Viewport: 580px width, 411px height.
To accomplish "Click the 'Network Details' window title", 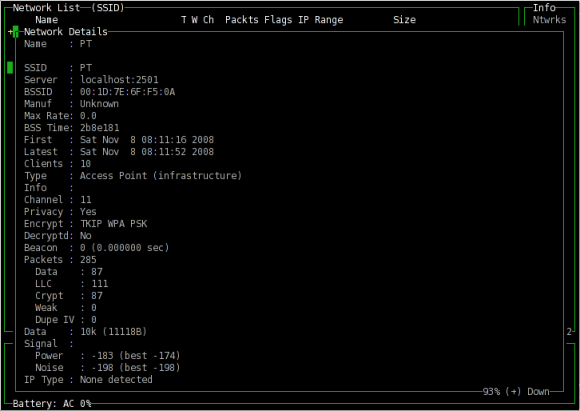I will point(66,32).
